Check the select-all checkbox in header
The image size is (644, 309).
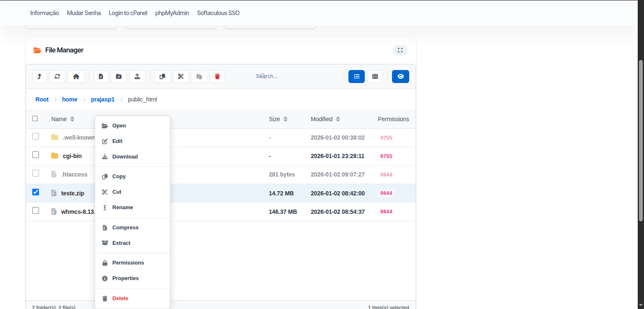click(x=35, y=119)
